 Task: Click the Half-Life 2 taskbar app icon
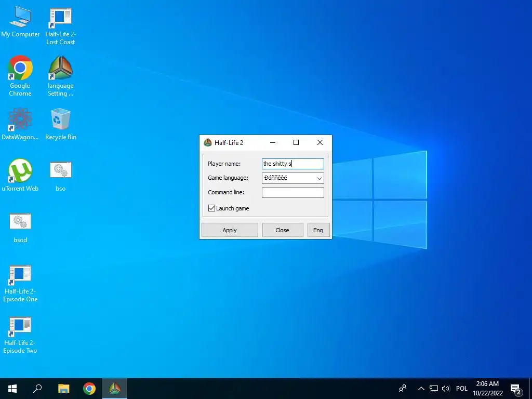tap(115, 389)
